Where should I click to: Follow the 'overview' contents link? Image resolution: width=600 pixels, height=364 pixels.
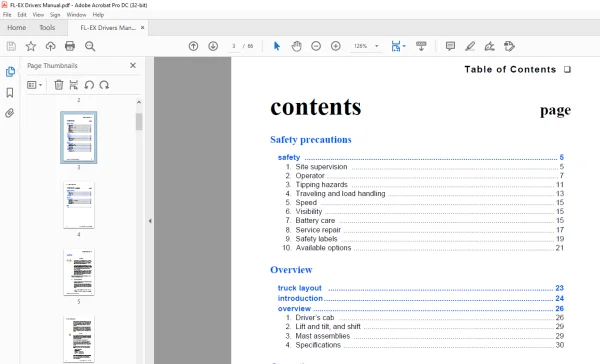(x=294, y=309)
